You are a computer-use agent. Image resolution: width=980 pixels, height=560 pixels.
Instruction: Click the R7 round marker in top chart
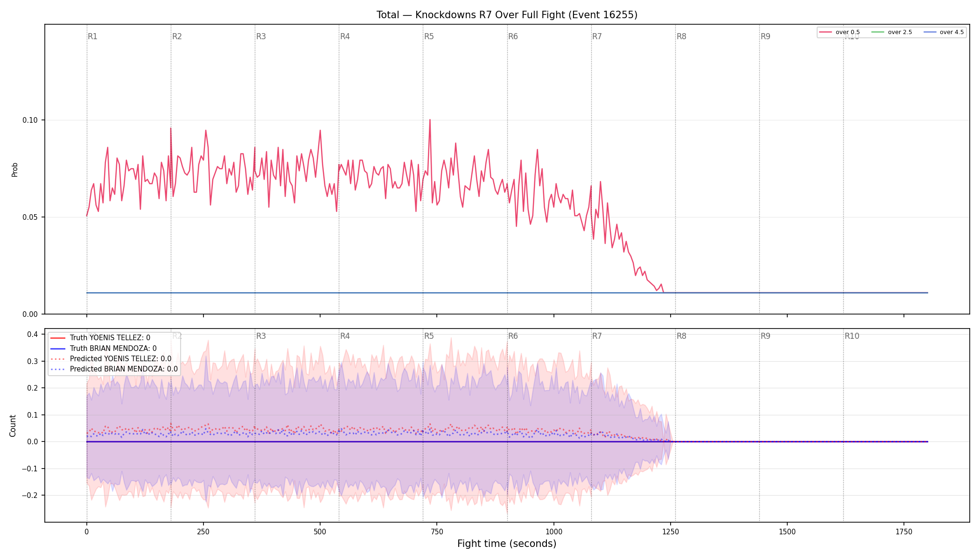[597, 36]
